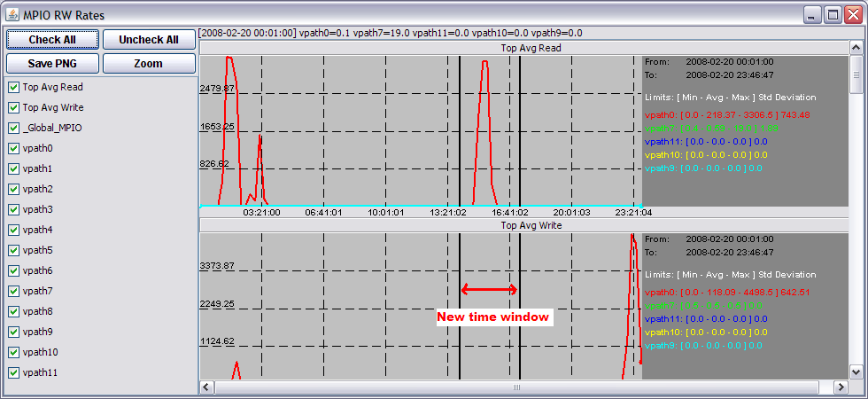
Task: Click the vertical scrollbar up arrow
Action: point(856,48)
